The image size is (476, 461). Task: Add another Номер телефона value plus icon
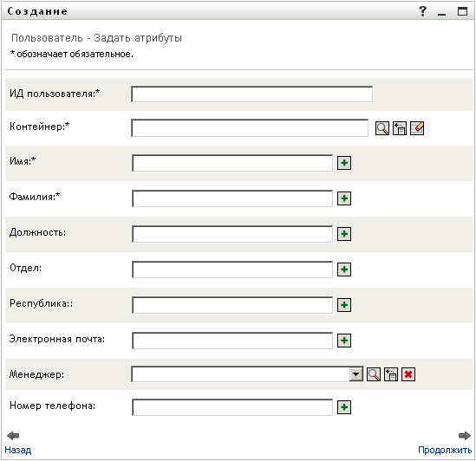click(x=344, y=407)
